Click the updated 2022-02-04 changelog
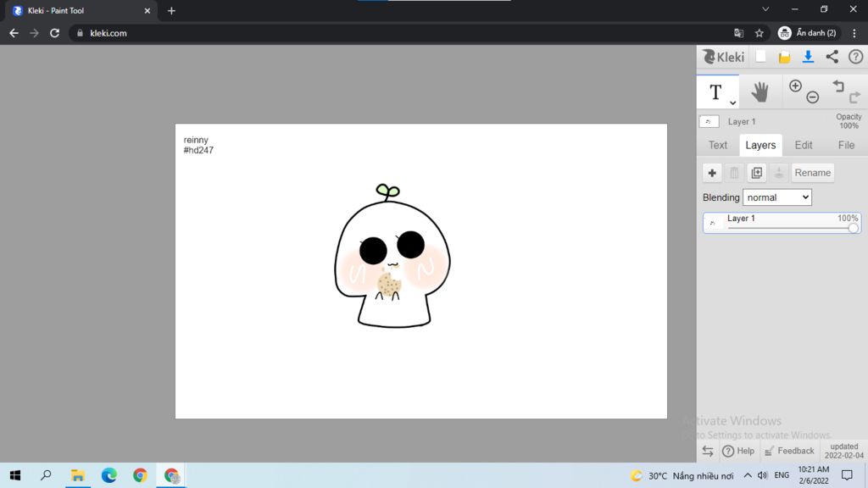Image resolution: width=868 pixels, height=488 pixels. click(844, 451)
